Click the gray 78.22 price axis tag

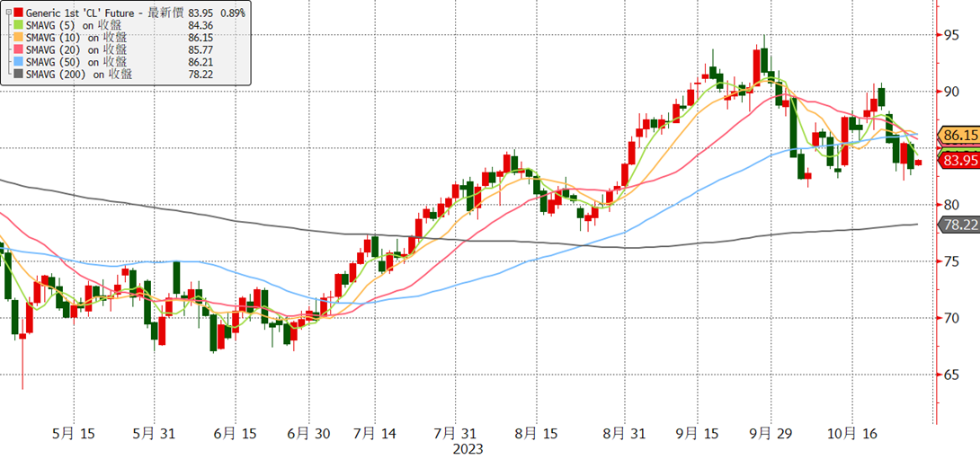tap(958, 225)
